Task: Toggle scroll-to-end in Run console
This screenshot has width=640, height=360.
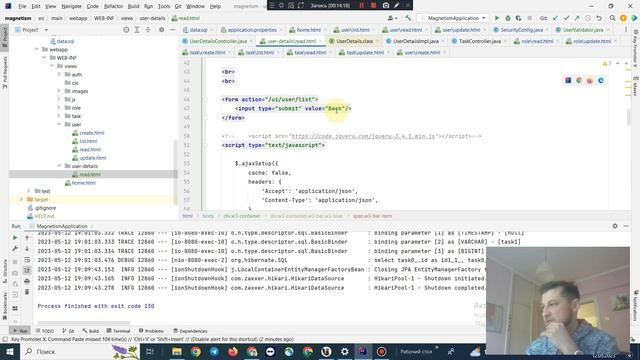Action: tap(27, 270)
